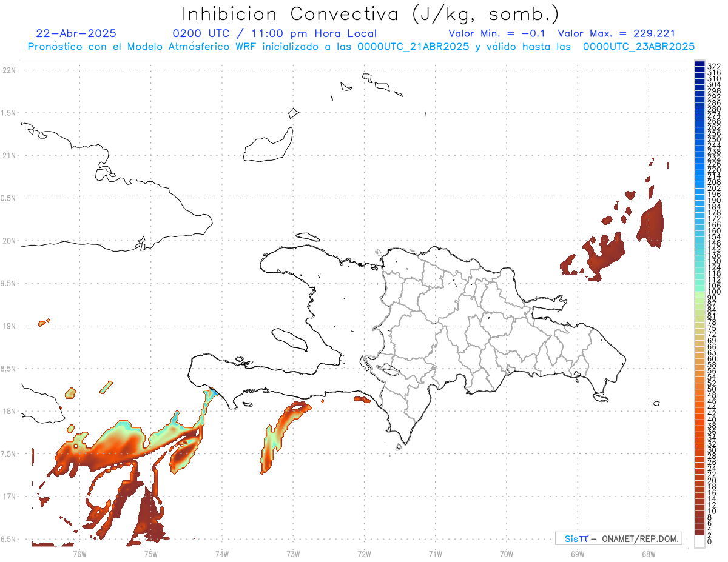Pick the dark blue swatch beside 322
The height and width of the screenshot is (562, 728).
tap(699, 64)
